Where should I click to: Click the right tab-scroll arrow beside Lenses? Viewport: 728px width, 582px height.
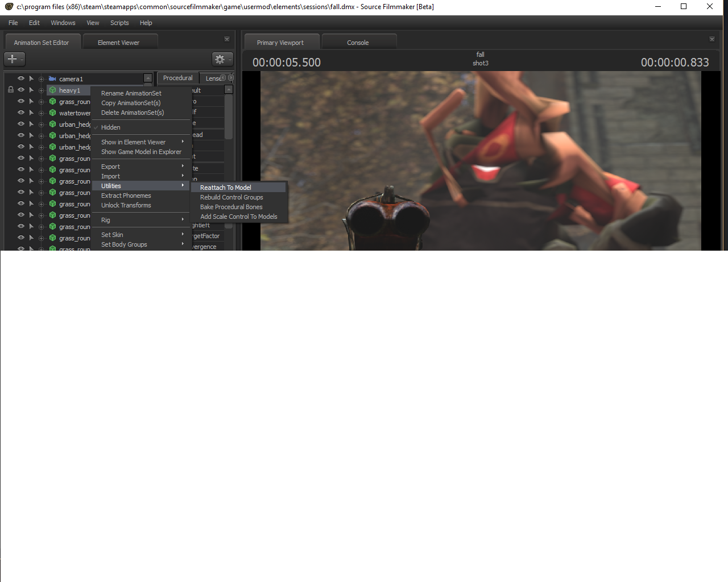coord(231,78)
